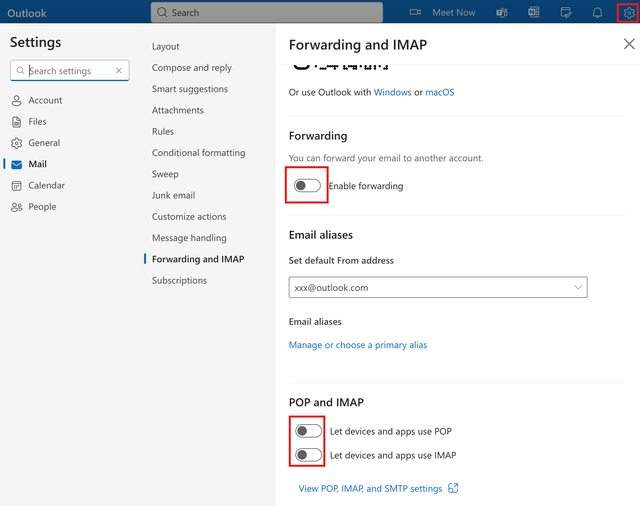Viewport: 640px width, 506px height.
Task: Clear search settings with the X icon
Action: point(119,71)
